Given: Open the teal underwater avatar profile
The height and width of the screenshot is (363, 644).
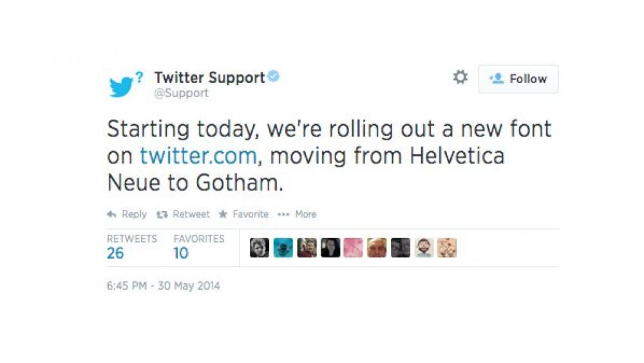Looking at the screenshot, I should (x=283, y=248).
